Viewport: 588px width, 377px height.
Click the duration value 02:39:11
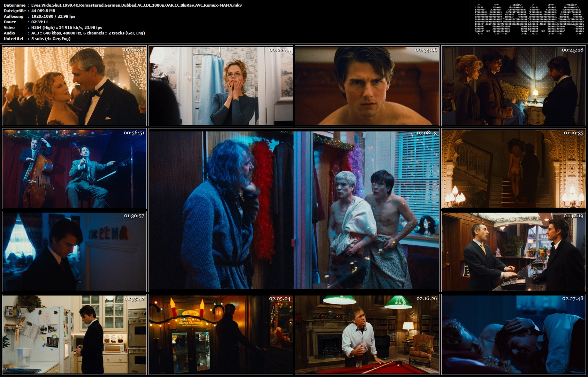tap(40, 22)
